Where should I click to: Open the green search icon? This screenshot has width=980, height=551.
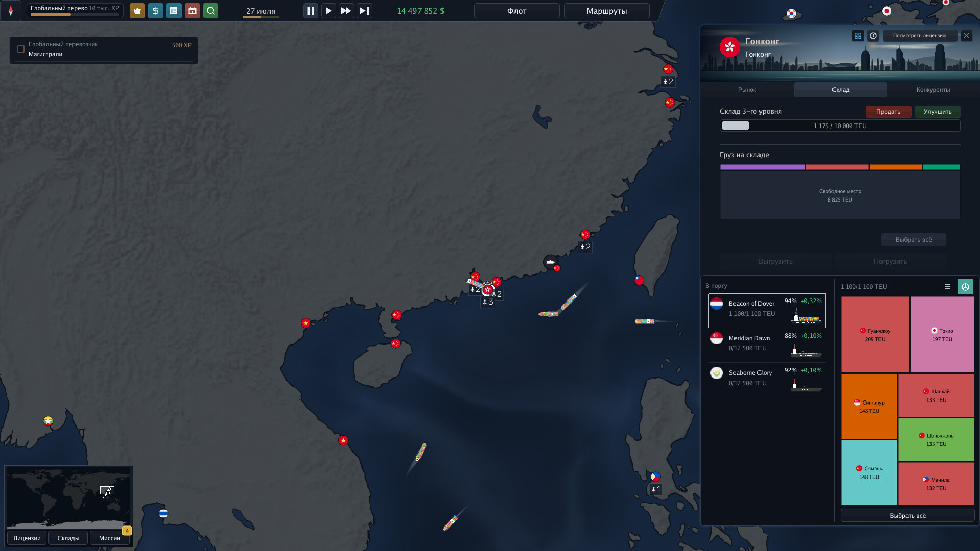pyautogui.click(x=210, y=11)
